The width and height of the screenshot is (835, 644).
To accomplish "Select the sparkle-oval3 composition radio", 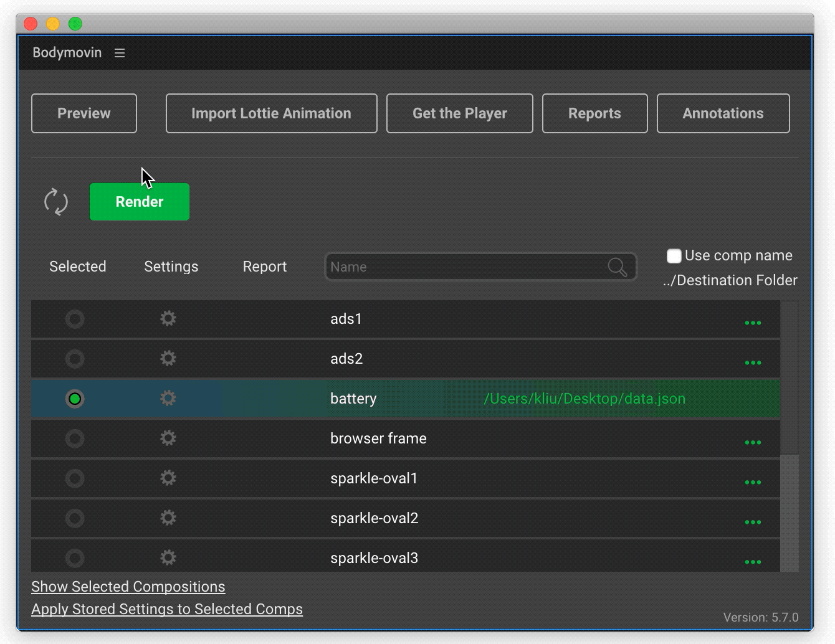I will point(75,558).
